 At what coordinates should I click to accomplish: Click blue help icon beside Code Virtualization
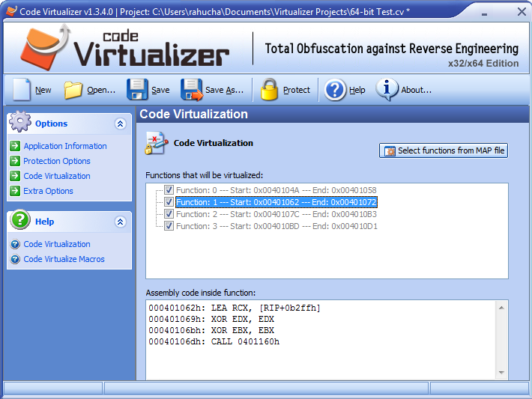coord(15,244)
